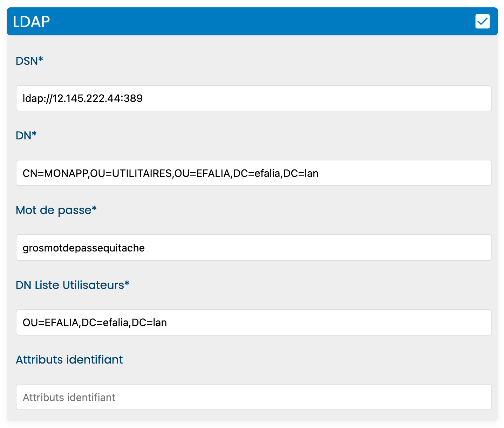Uncheck the LDAP enable checkbox
Image resolution: width=504 pixels, height=428 pixels.
point(482,21)
